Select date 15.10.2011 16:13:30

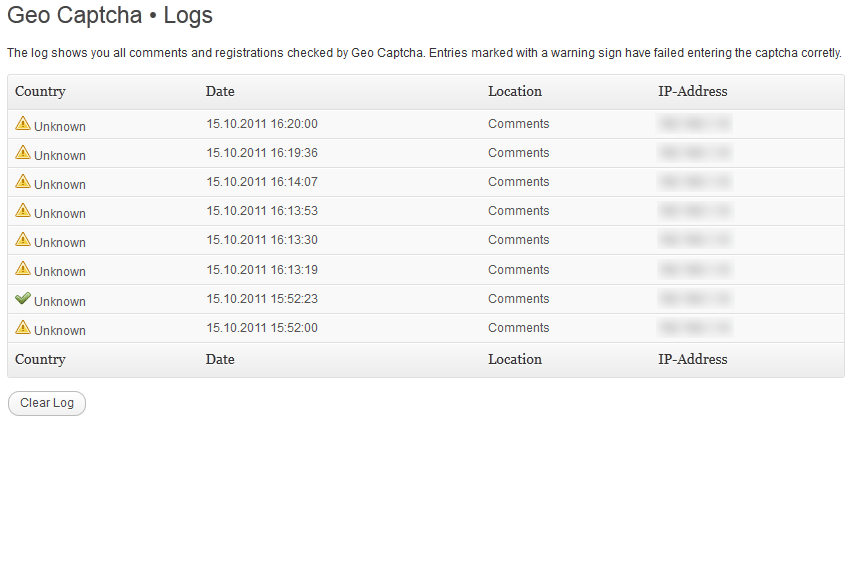click(262, 239)
